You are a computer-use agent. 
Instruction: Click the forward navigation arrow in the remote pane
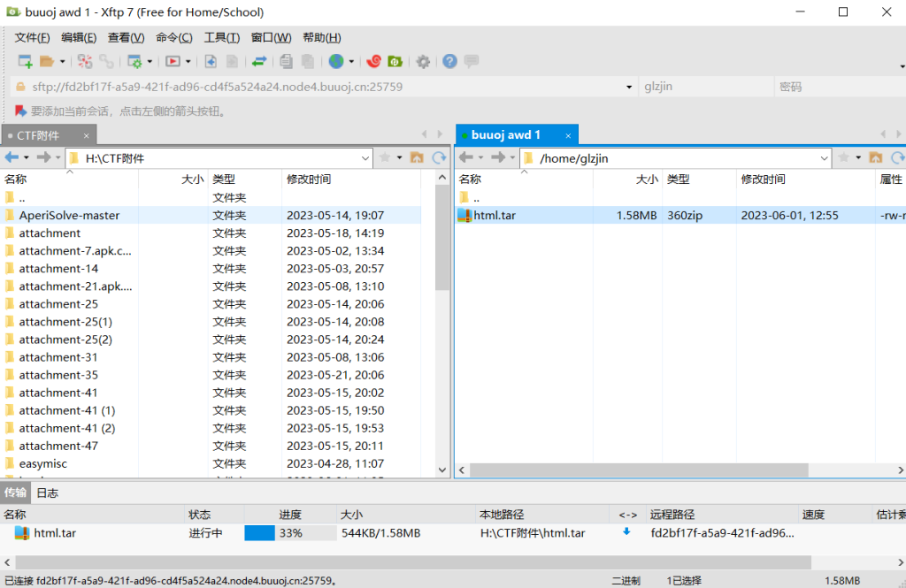point(496,157)
